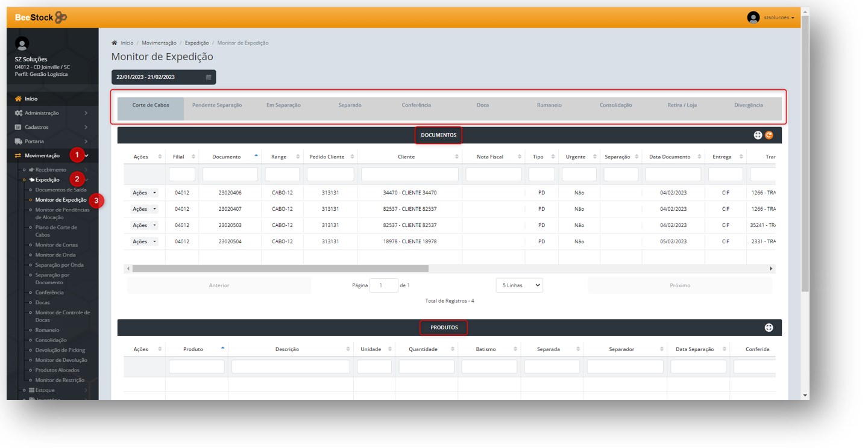Open Monitor de Cortes in the sidebar
Viewport: 868px width, 448px height.
tap(57, 245)
